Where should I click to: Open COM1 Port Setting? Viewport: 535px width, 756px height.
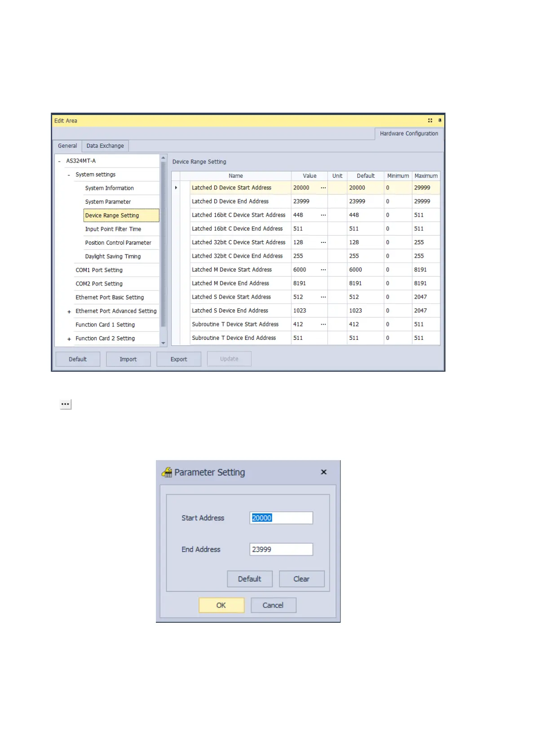pos(99,270)
